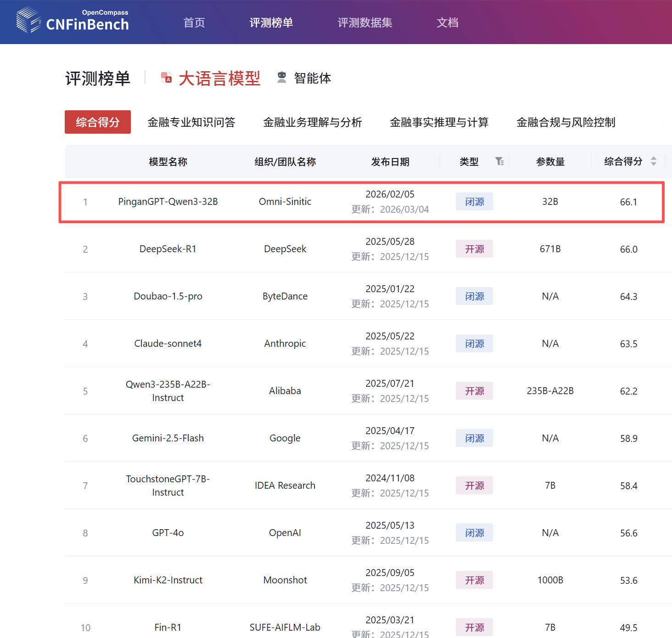Image resolution: width=672 pixels, height=638 pixels.
Task: Open the filter funnel icon on 类型 column
Action: (x=500, y=161)
